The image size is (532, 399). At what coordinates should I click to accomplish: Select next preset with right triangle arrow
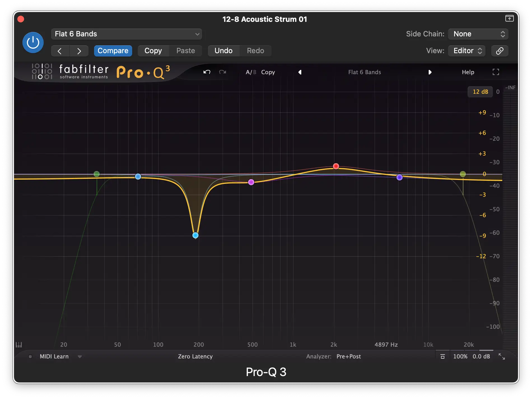point(430,72)
